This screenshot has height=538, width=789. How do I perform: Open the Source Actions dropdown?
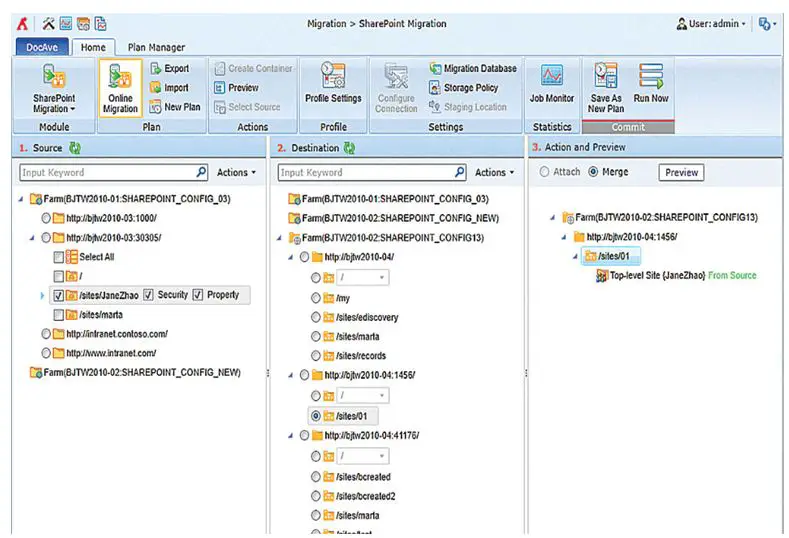(x=236, y=172)
